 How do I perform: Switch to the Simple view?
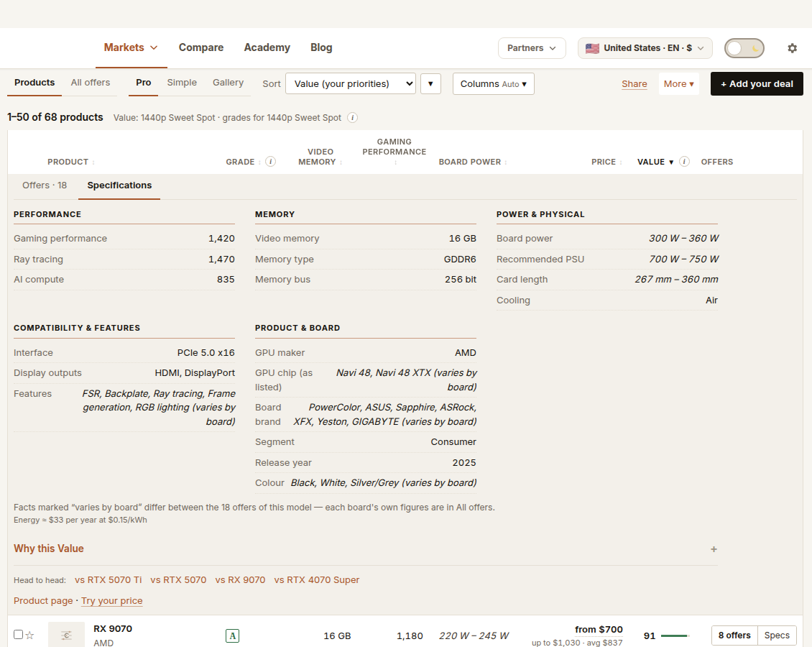click(182, 83)
